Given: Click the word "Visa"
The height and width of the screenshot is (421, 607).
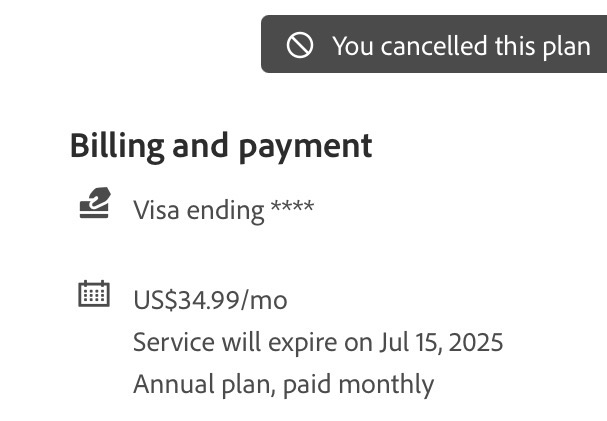Looking at the screenshot, I should [x=157, y=210].
